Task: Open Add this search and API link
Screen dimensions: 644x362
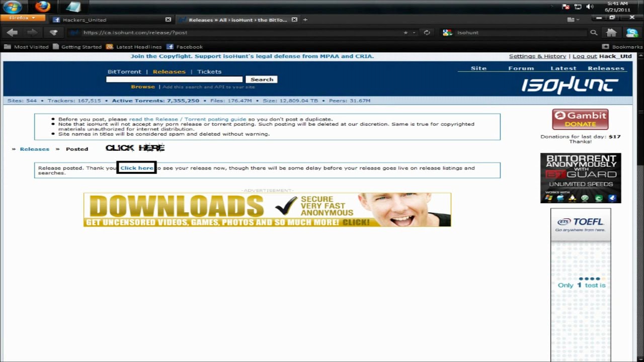Action: pos(209,87)
